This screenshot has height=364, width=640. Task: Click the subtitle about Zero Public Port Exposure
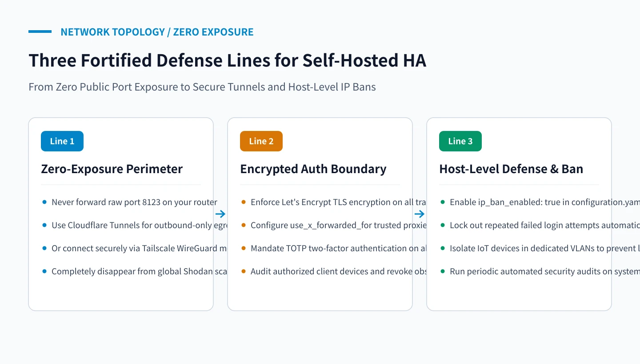[202, 87]
